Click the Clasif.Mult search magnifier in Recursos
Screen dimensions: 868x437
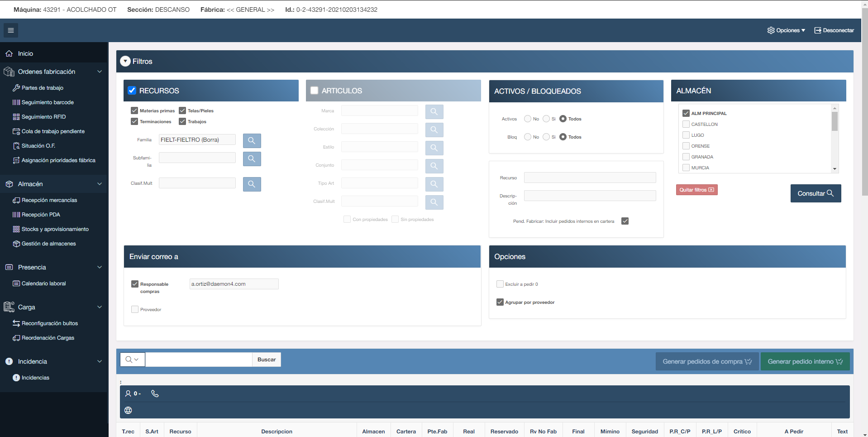pyautogui.click(x=252, y=184)
